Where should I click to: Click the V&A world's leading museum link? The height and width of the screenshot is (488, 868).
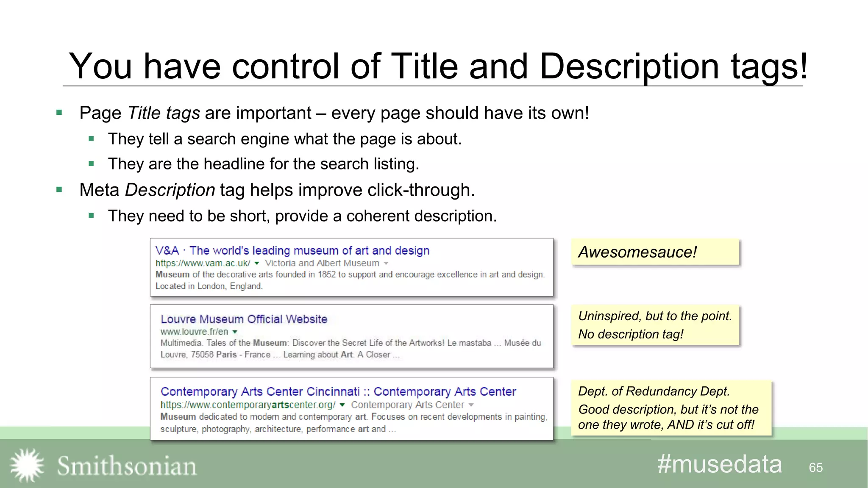(292, 251)
